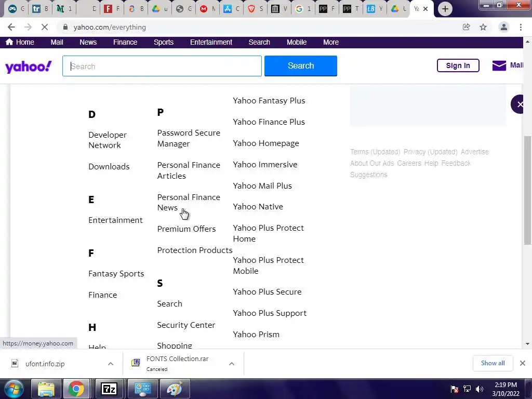Open Entertainment in the Yahoo nav bar

[x=211, y=42]
